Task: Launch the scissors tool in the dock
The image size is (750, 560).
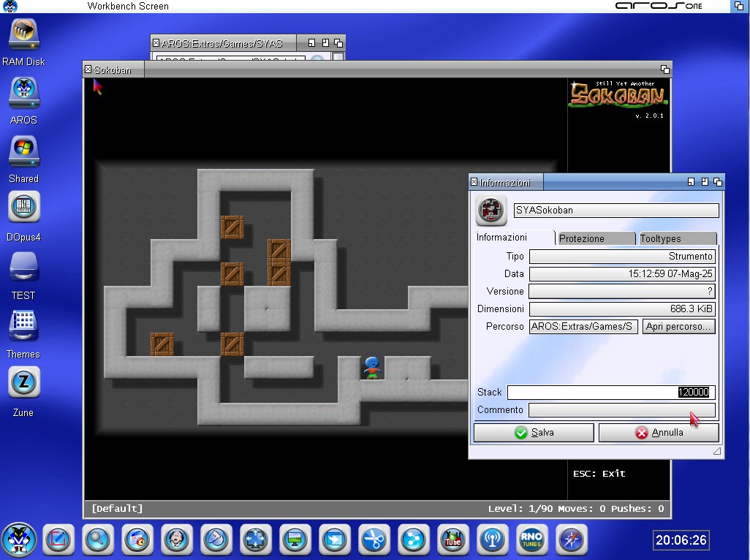Action: (374, 540)
